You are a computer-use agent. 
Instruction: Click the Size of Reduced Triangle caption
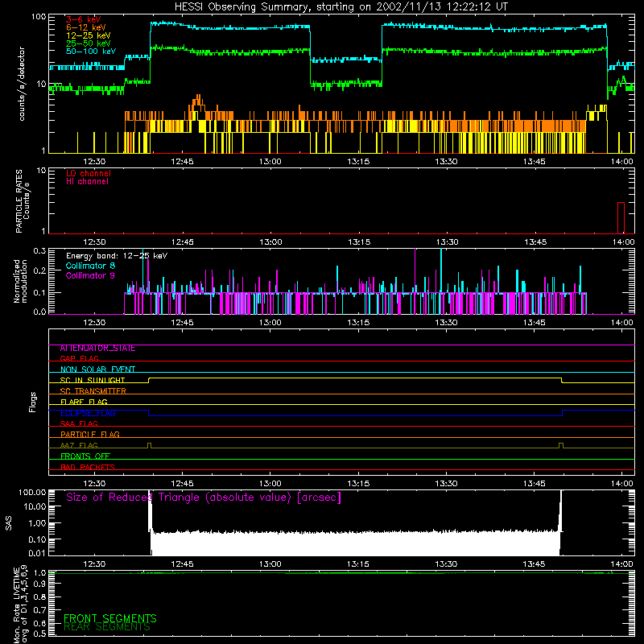(204, 497)
